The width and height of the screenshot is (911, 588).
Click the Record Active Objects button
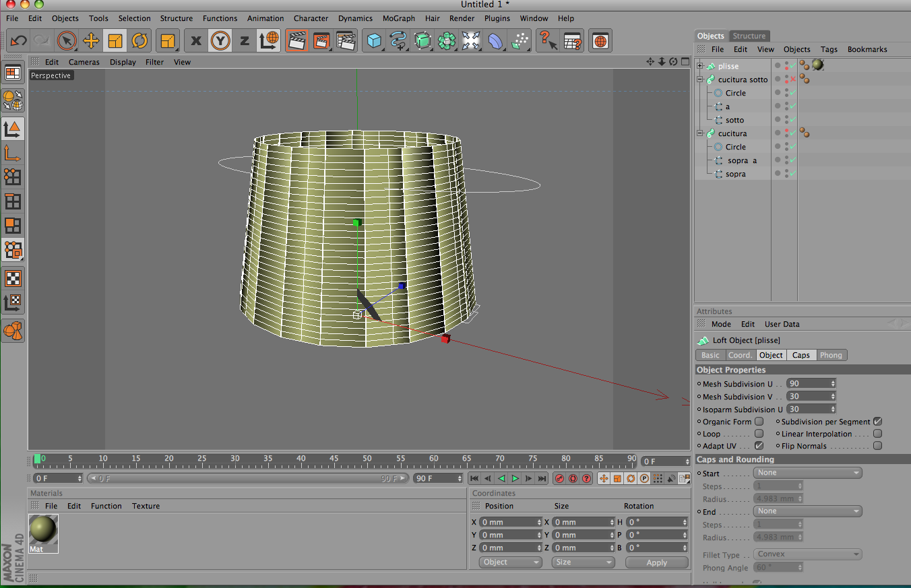coord(559,478)
